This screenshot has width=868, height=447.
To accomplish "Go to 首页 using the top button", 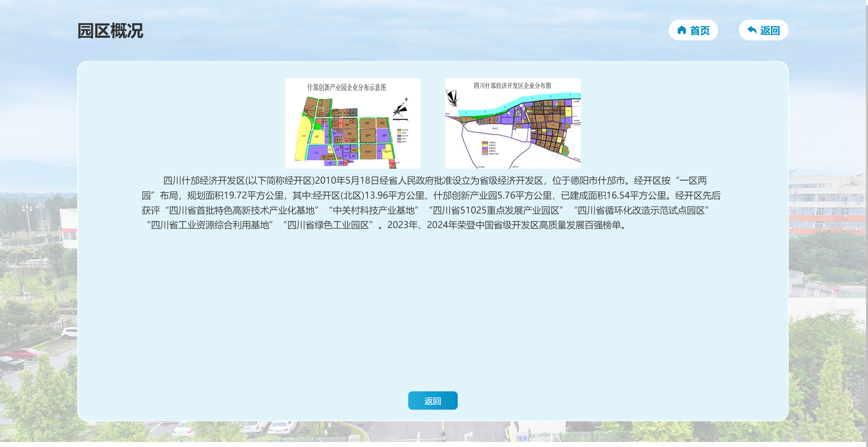I will [x=693, y=30].
